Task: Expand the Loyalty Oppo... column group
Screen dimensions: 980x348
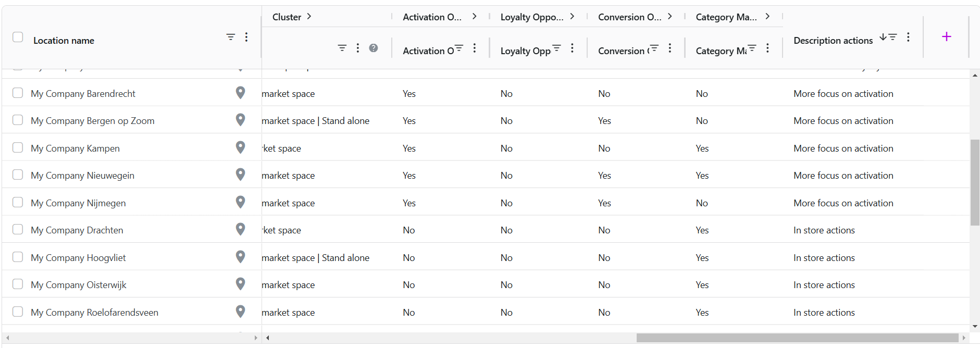Action: pos(572,17)
